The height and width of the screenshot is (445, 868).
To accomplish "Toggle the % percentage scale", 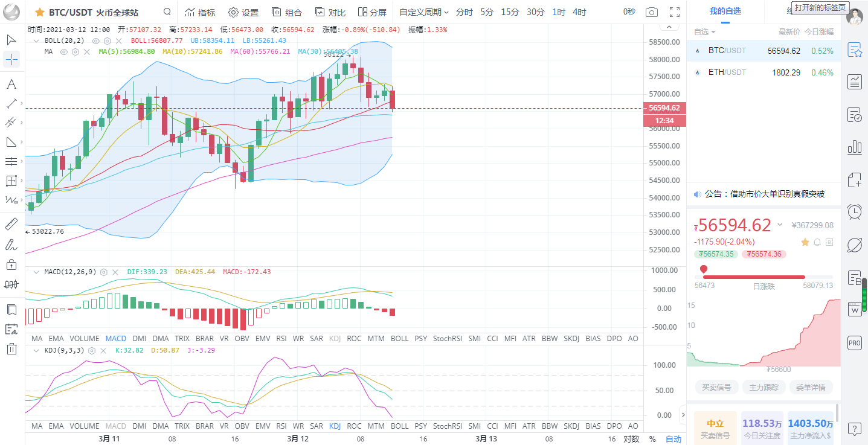I will pyautogui.click(x=652, y=439).
